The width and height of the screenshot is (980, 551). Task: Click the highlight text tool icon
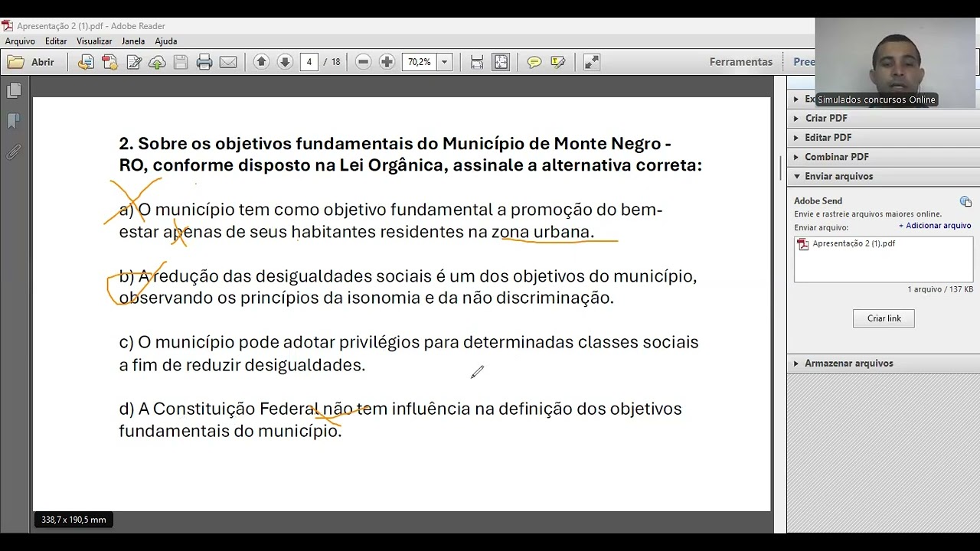click(558, 62)
